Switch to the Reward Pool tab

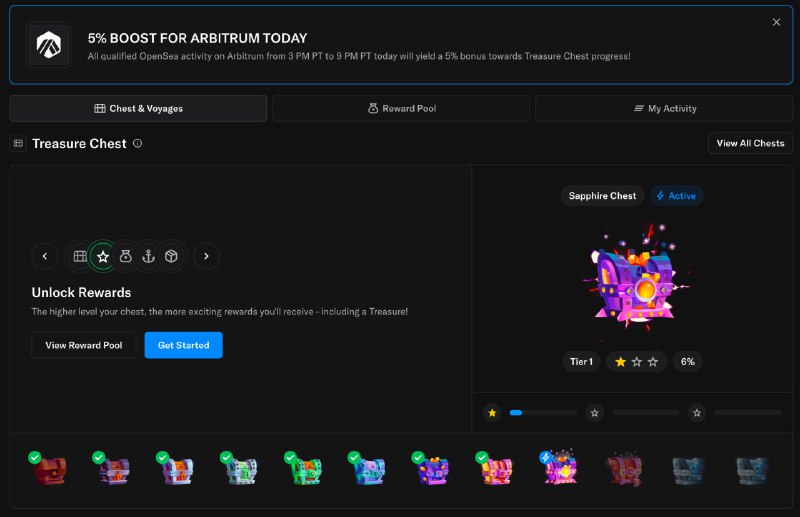point(401,108)
